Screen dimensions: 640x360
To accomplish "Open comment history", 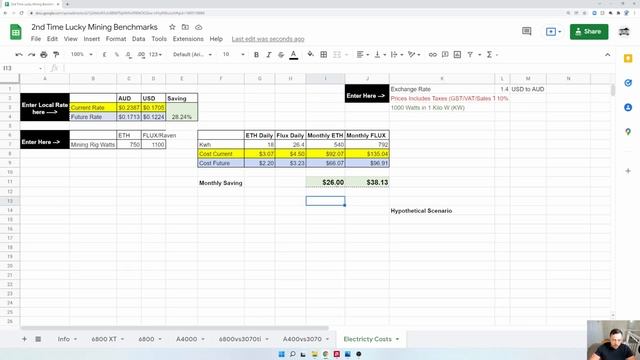I will point(527,31).
